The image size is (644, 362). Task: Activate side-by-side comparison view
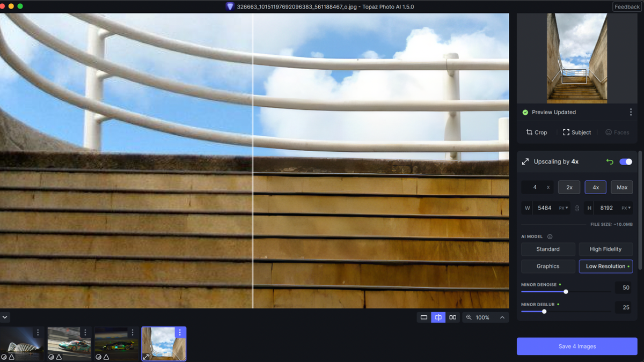coord(452,317)
